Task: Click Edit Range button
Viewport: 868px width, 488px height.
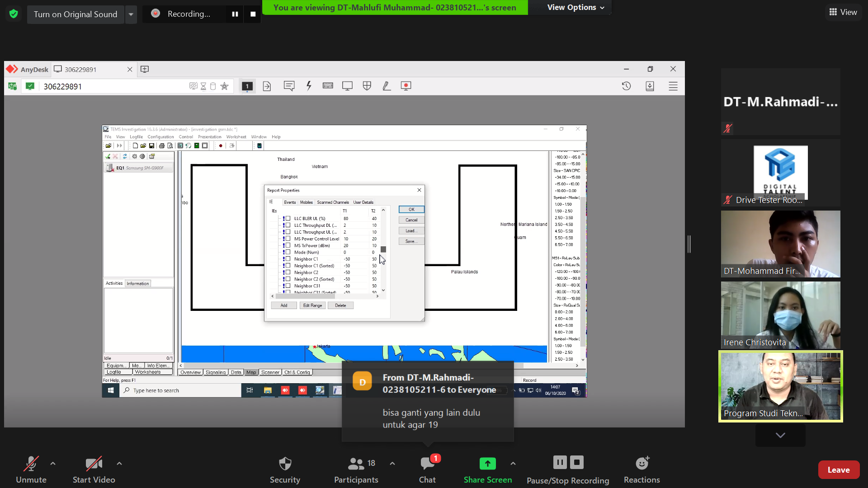Action: (312, 305)
